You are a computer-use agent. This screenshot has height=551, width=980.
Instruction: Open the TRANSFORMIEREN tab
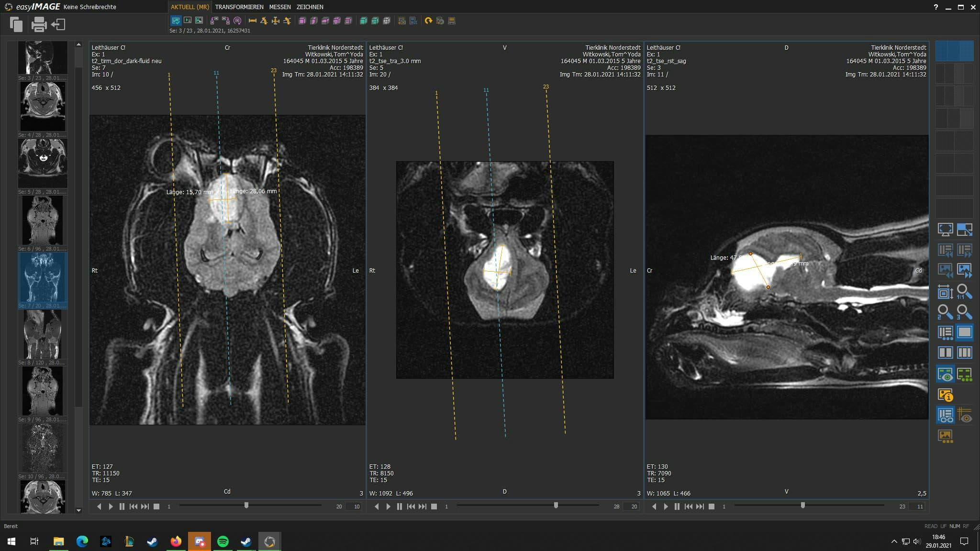coord(239,7)
